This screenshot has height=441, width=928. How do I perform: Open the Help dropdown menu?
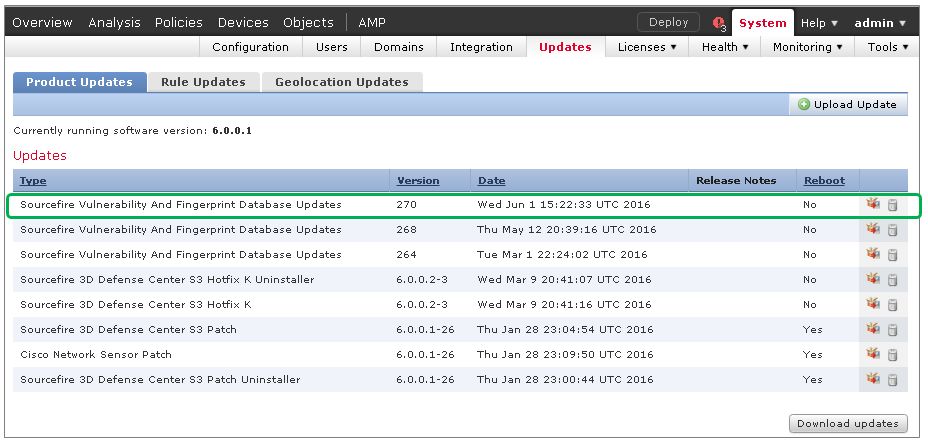point(819,23)
